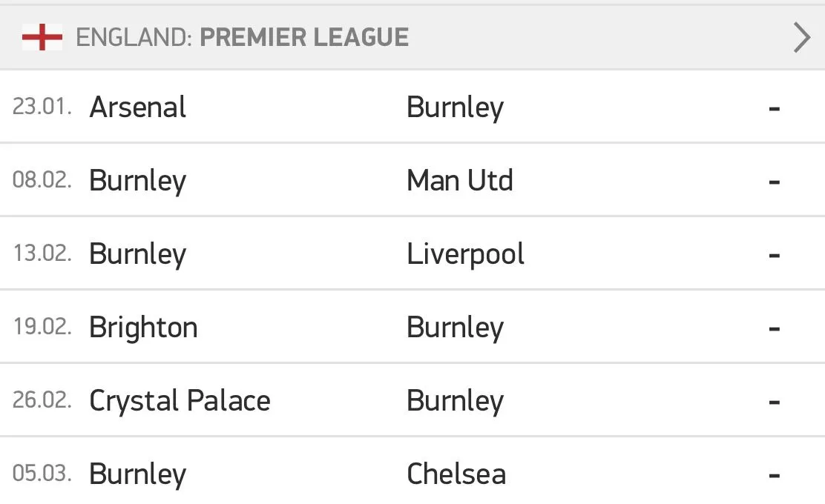Screen dimensions: 825x504
Task: Select the 19.02. date label
Action: [x=42, y=327]
